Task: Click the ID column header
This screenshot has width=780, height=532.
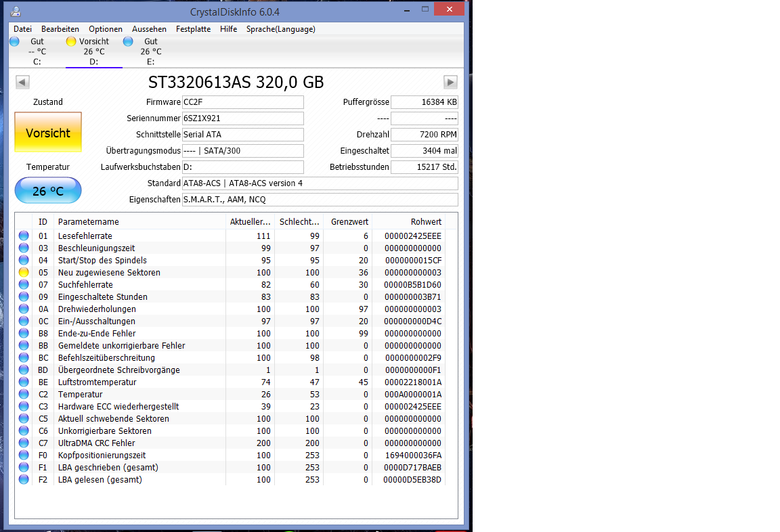Action: [x=43, y=222]
